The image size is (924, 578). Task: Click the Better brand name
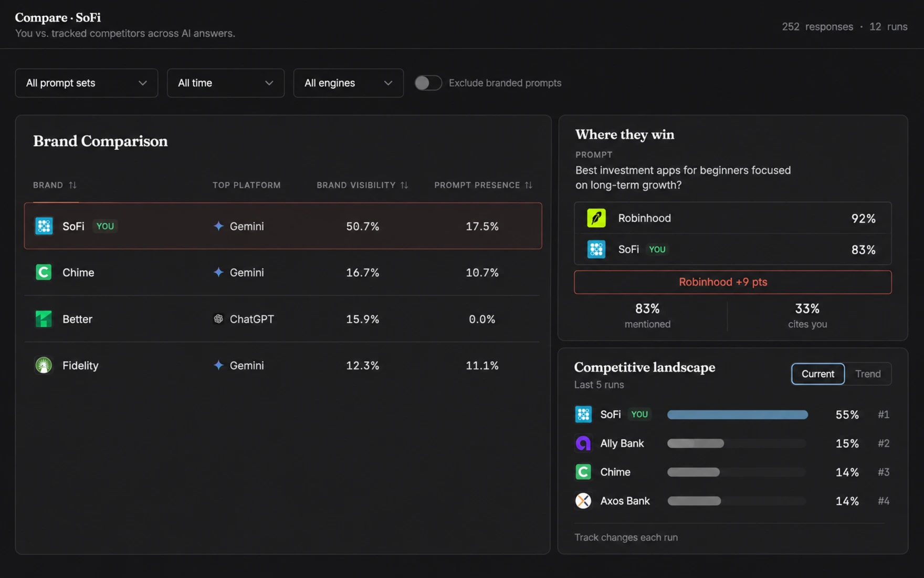coord(77,319)
